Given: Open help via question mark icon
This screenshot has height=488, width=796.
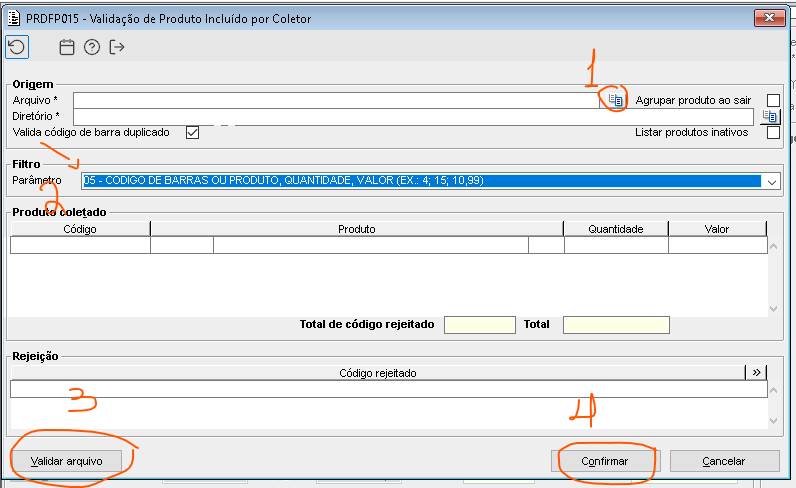Looking at the screenshot, I should point(92,47).
